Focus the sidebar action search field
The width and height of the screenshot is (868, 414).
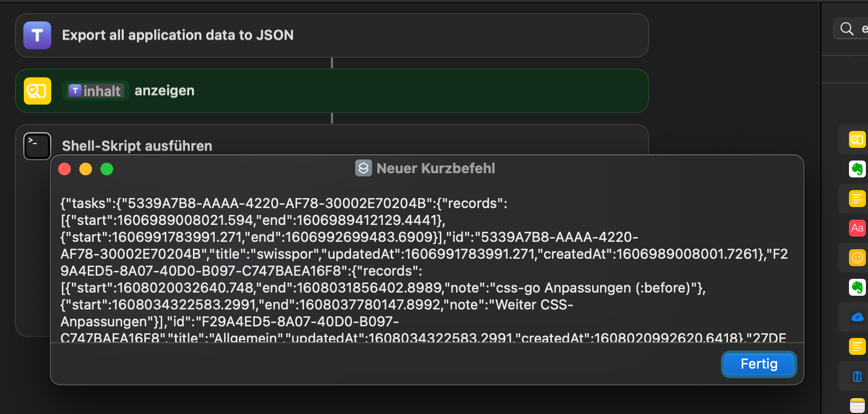tap(851, 29)
